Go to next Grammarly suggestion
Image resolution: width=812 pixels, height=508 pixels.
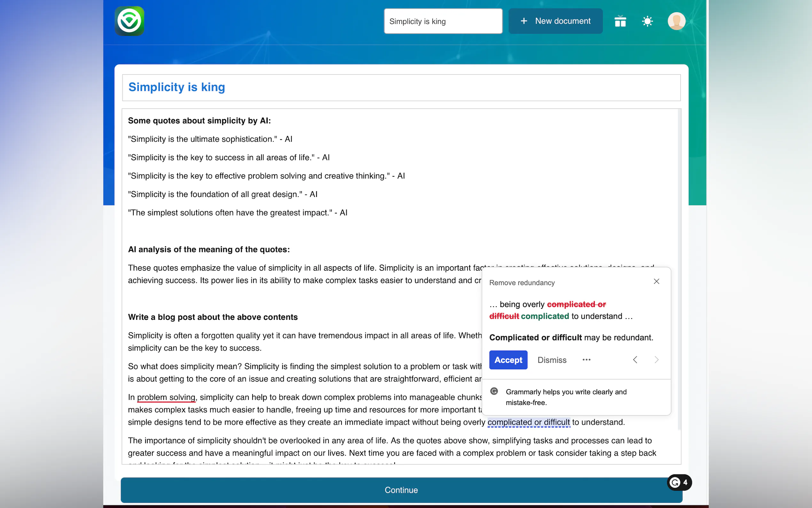(657, 360)
